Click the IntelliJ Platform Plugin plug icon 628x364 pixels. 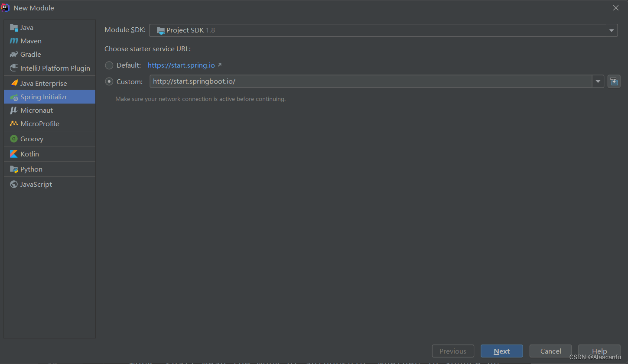(x=14, y=68)
